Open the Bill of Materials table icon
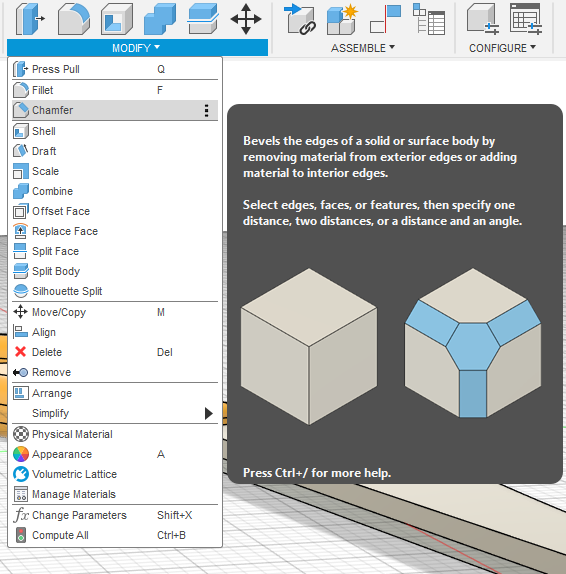 pyautogui.click(x=429, y=19)
